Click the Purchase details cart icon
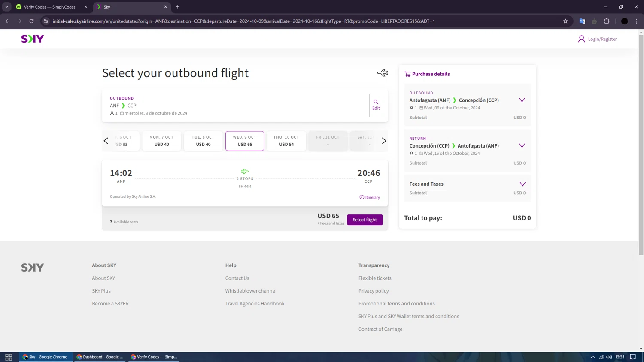 click(407, 74)
